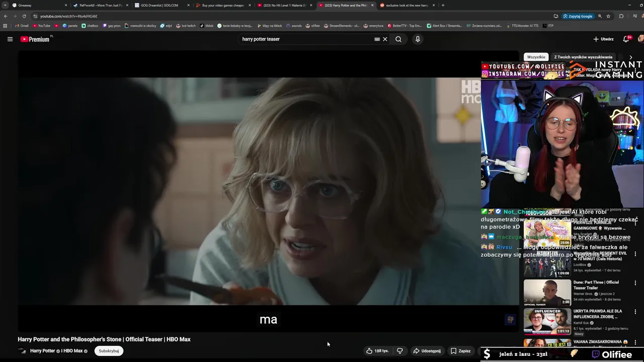
Task: Open the Warner Bros. channel name
Action: (584, 294)
